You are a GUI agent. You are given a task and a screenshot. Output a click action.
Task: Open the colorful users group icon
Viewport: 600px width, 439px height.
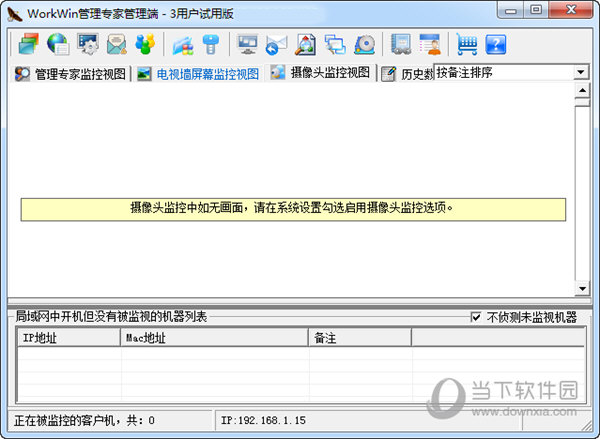pos(145,44)
